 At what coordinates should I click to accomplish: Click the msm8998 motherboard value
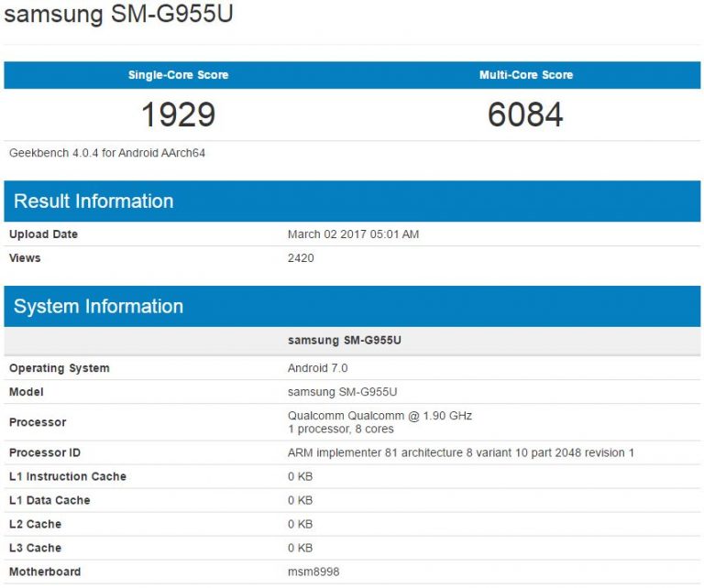tap(314, 572)
